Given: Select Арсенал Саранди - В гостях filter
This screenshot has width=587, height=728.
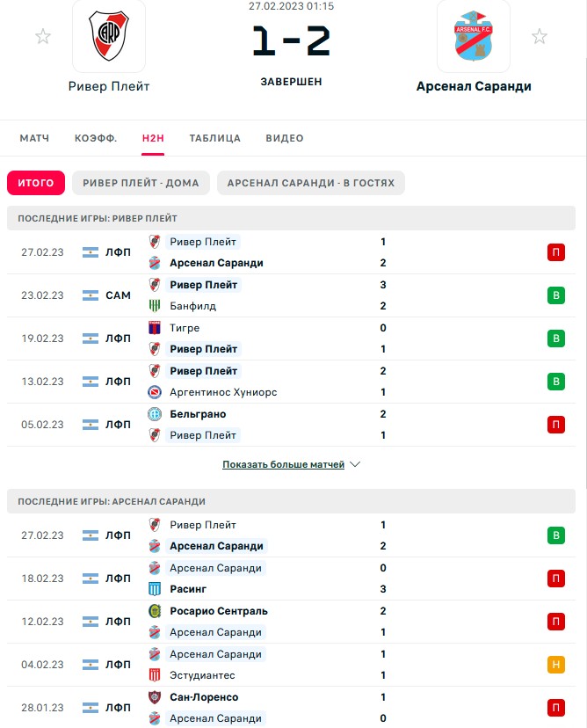Looking at the screenshot, I should click(x=311, y=183).
